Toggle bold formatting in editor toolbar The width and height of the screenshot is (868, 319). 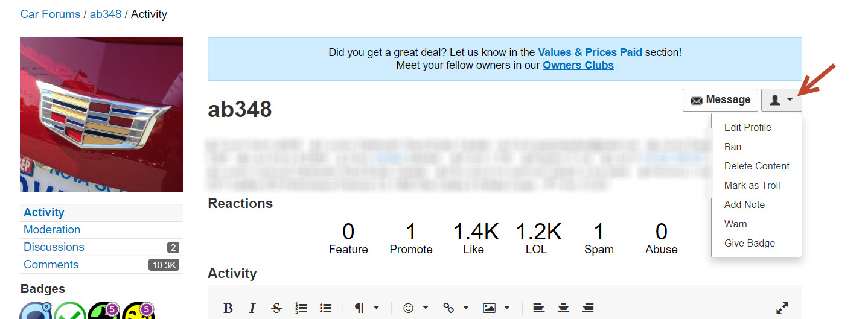[228, 308]
